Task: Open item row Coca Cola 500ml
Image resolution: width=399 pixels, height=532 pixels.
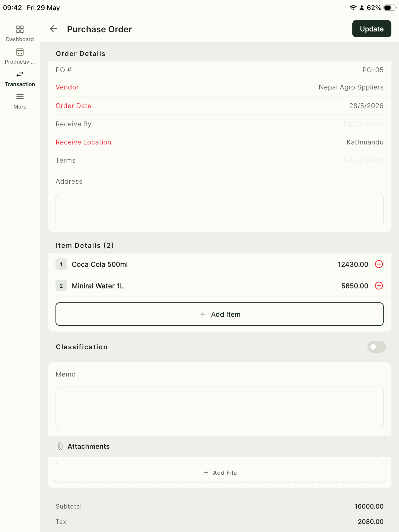Action: click(219, 264)
